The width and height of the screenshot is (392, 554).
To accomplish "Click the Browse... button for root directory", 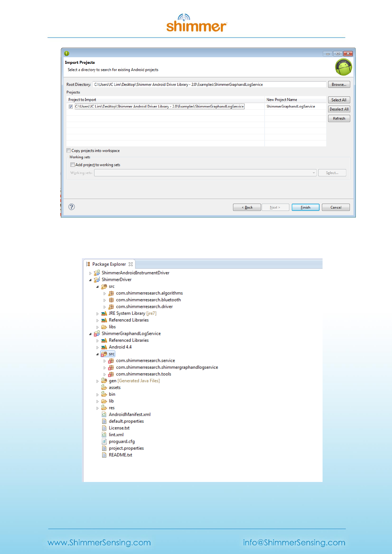I will 339,85.
